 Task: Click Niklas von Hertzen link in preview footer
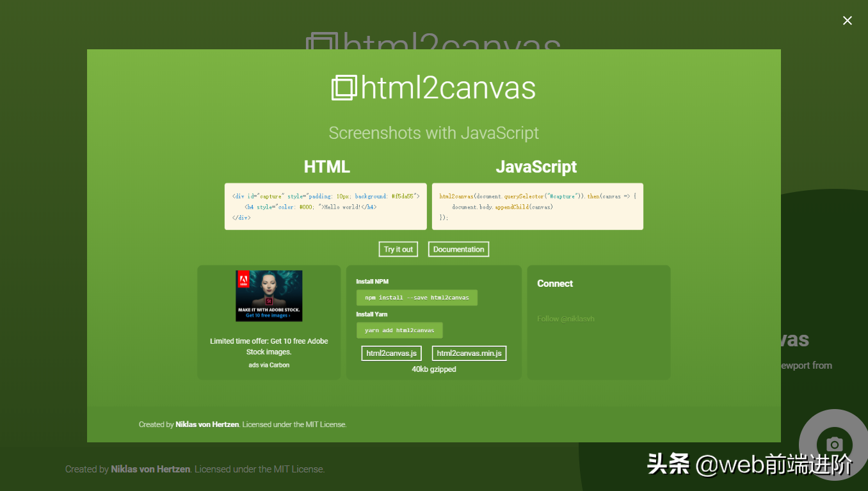pos(207,424)
